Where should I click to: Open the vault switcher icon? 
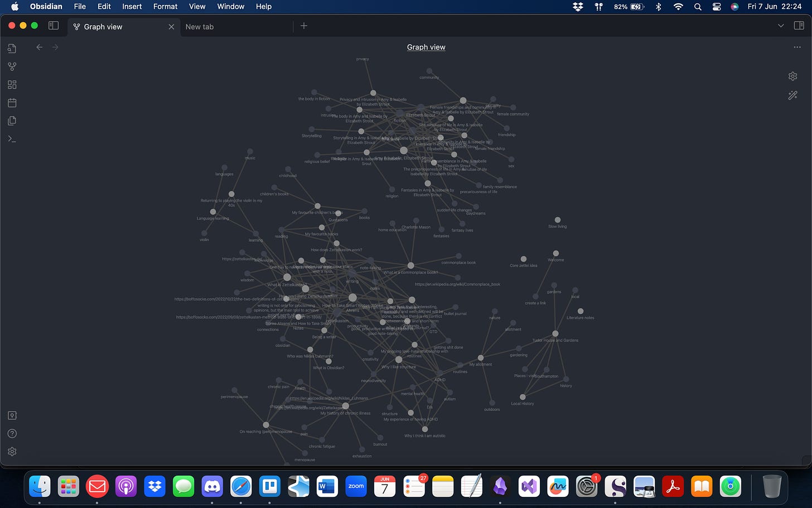tap(12, 415)
